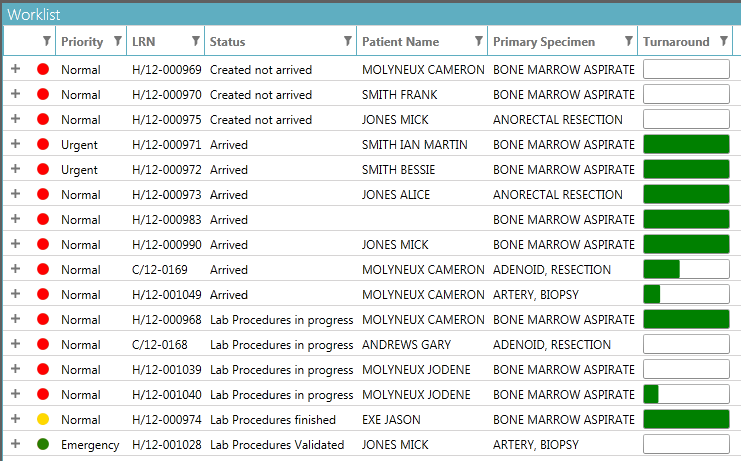This screenshot has height=461, width=741.
Task: Click the Status column header
Action: pos(228,42)
